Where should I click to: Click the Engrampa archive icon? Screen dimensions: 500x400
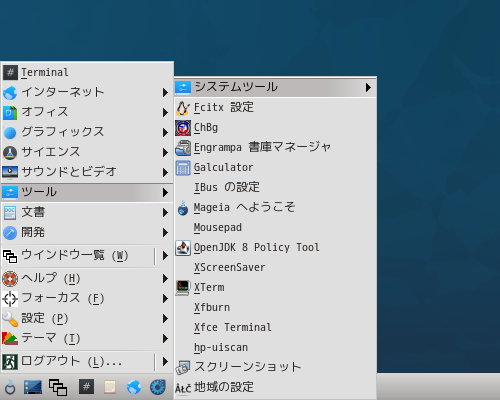pyautogui.click(x=183, y=148)
